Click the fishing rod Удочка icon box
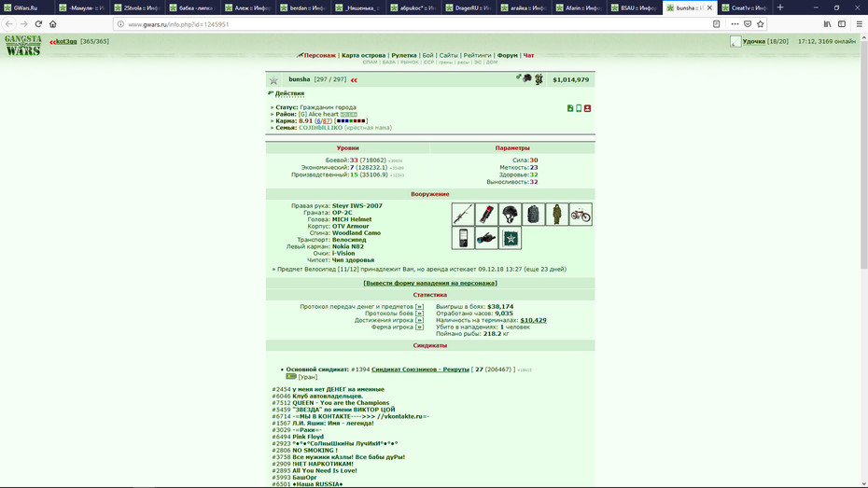 (x=735, y=41)
